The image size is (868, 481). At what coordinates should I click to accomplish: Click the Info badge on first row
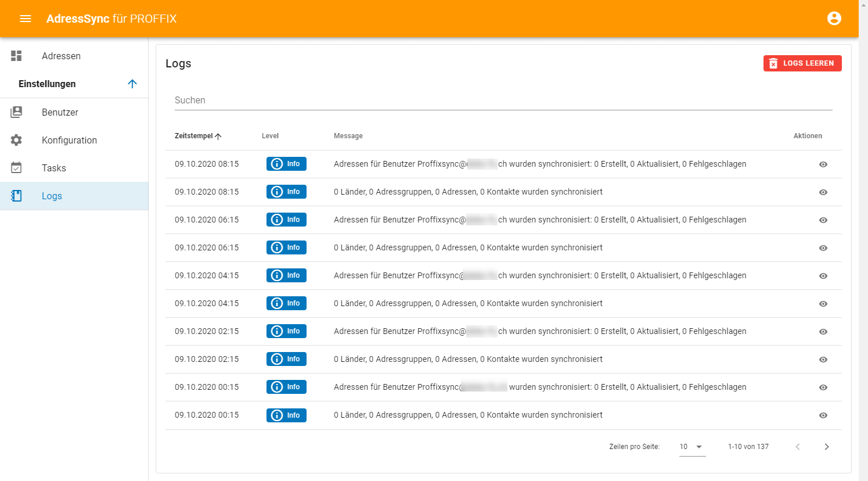click(x=286, y=164)
